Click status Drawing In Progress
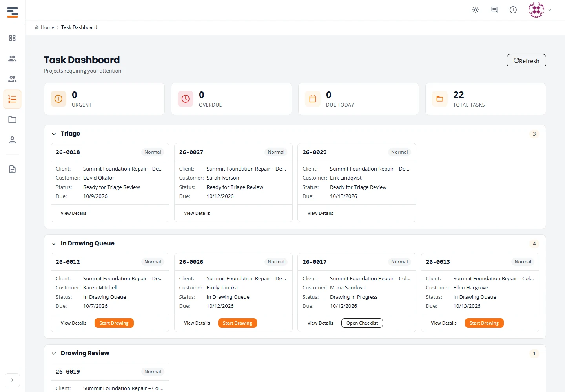 [x=354, y=297]
